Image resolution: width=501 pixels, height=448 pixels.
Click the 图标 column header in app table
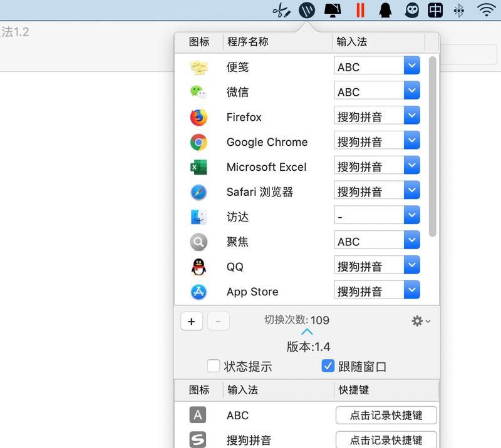click(199, 42)
